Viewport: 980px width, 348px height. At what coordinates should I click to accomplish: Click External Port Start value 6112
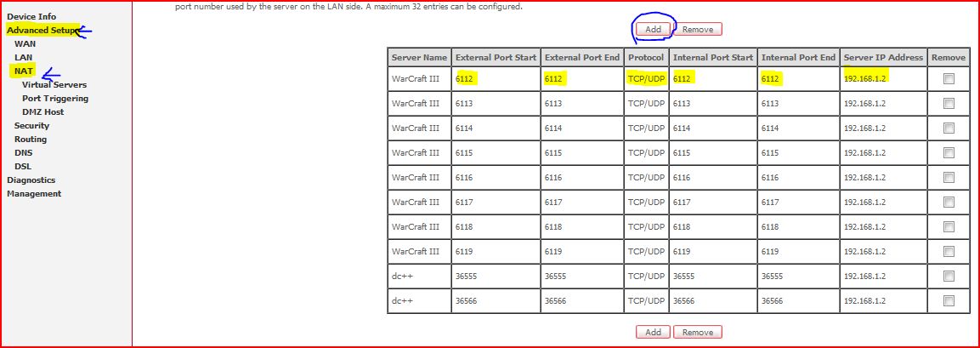(x=464, y=79)
